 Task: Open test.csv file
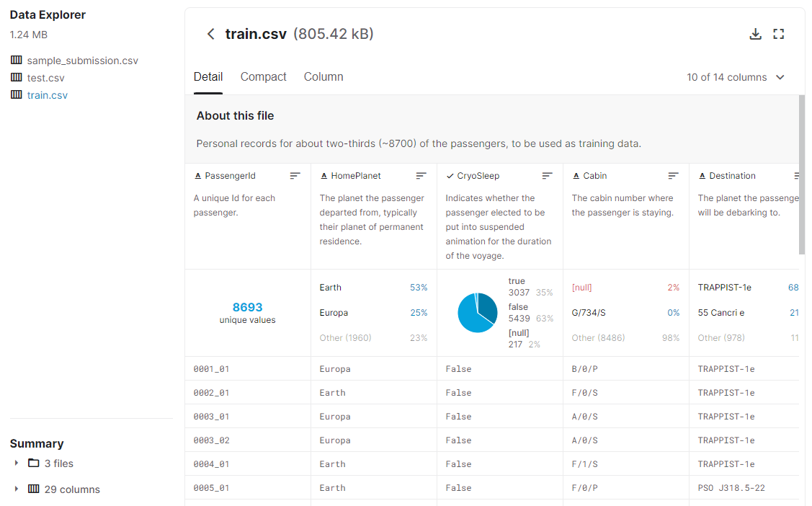point(45,78)
